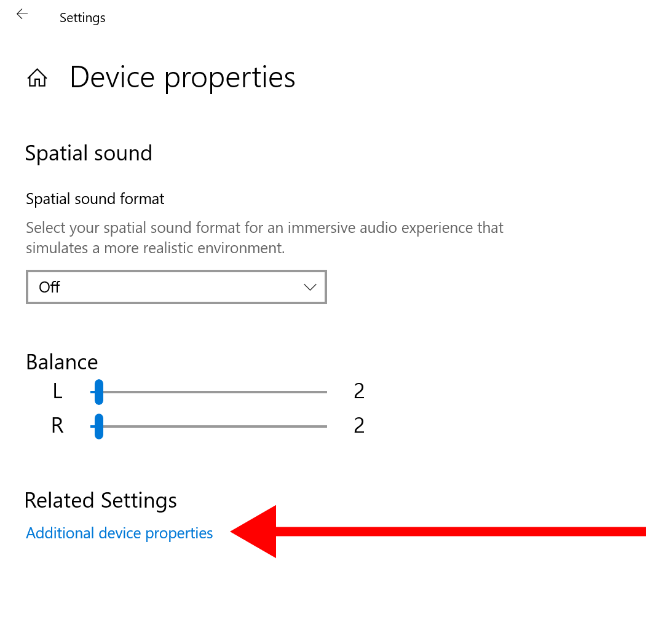Click the L channel label
This screenshot has width=672, height=617.
tap(57, 391)
